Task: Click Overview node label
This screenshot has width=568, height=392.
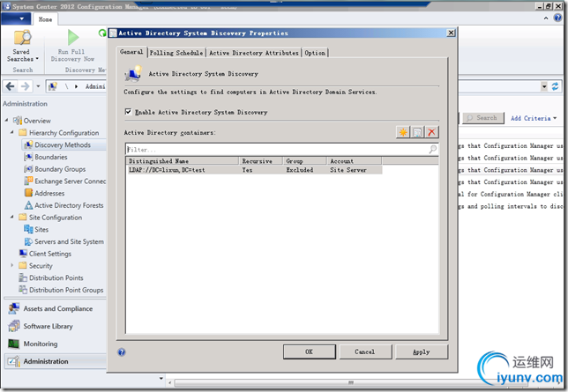Action: (x=37, y=121)
